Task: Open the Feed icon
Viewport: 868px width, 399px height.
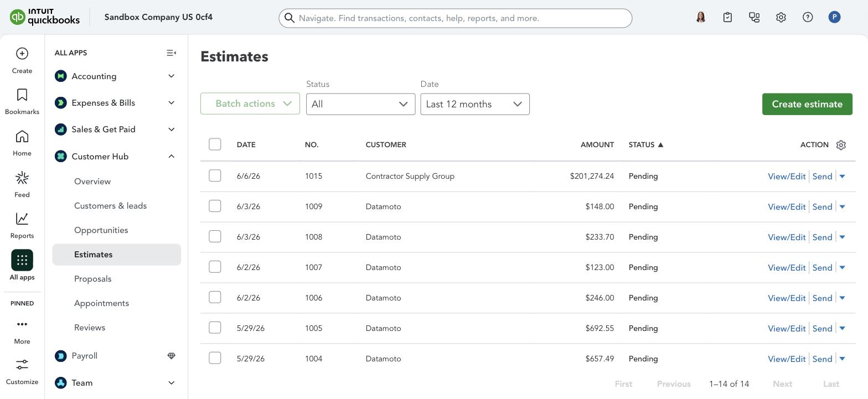Action: pyautogui.click(x=22, y=178)
